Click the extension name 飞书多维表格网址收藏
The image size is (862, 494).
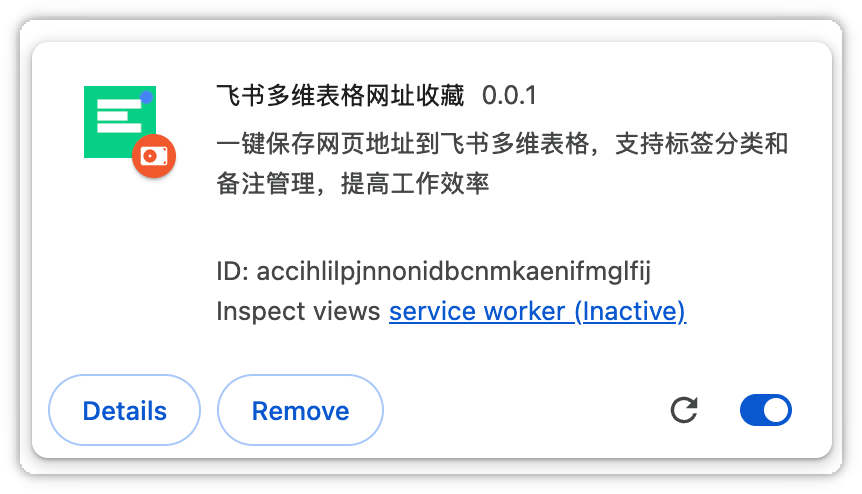340,96
